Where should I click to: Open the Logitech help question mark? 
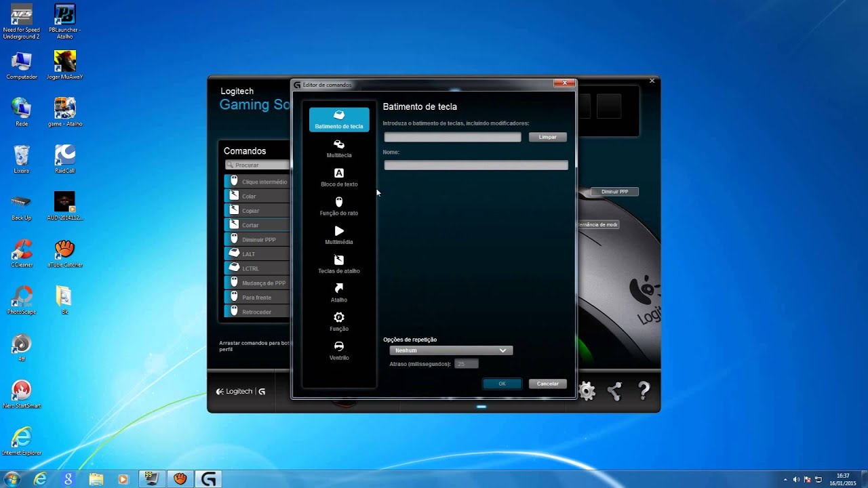tap(644, 391)
